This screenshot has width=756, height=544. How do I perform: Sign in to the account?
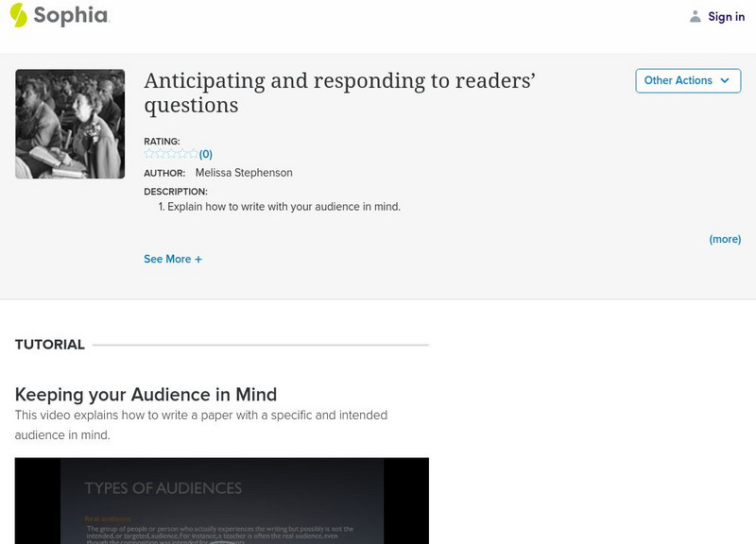(x=726, y=17)
